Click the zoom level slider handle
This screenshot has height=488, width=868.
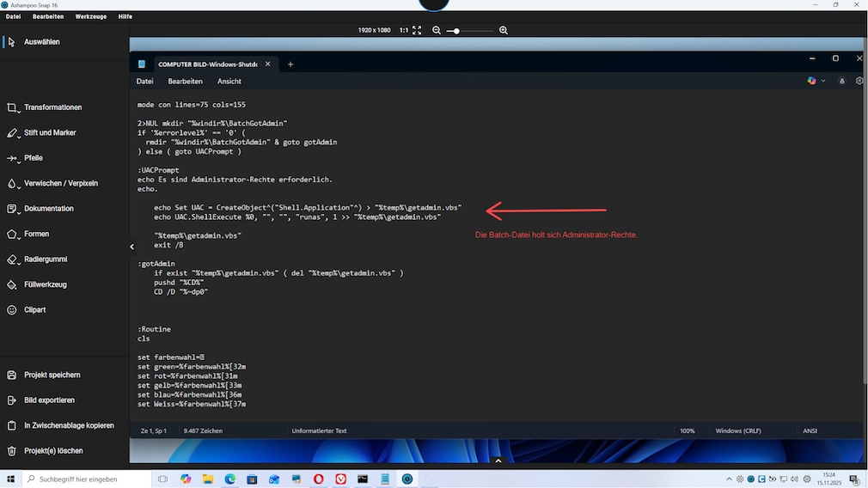(456, 31)
